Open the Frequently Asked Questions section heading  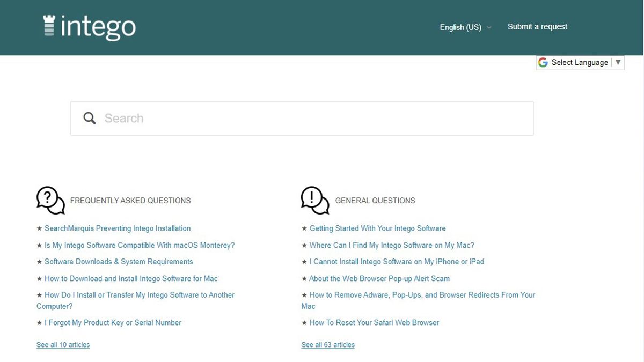click(x=130, y=201)
